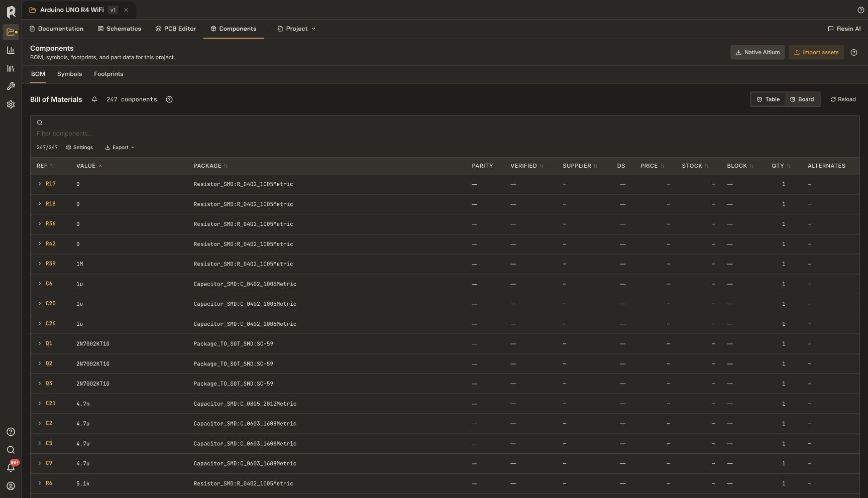The height and width of the screenshot is (498, 868).
Task: Click reference Q3
Action: [49, 383]
